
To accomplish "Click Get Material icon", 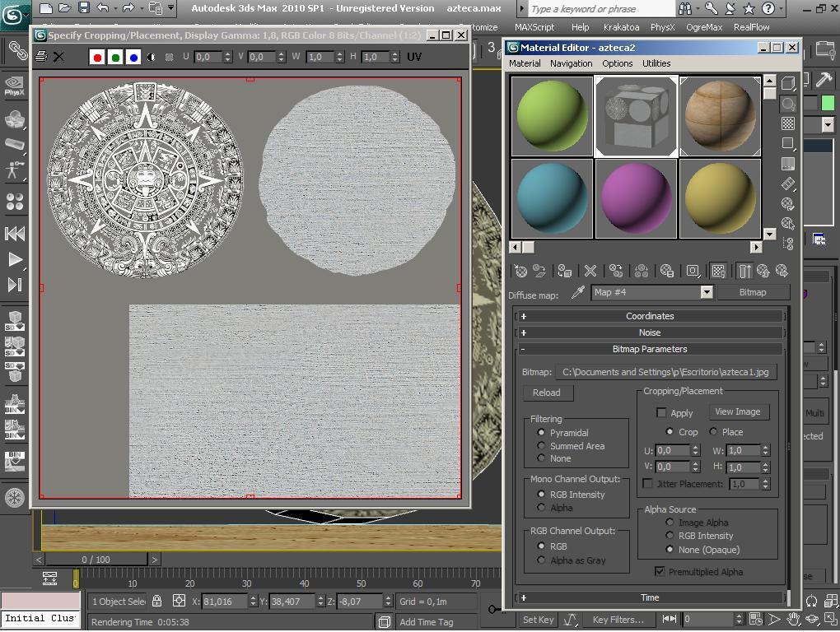I will pos(520,271).
